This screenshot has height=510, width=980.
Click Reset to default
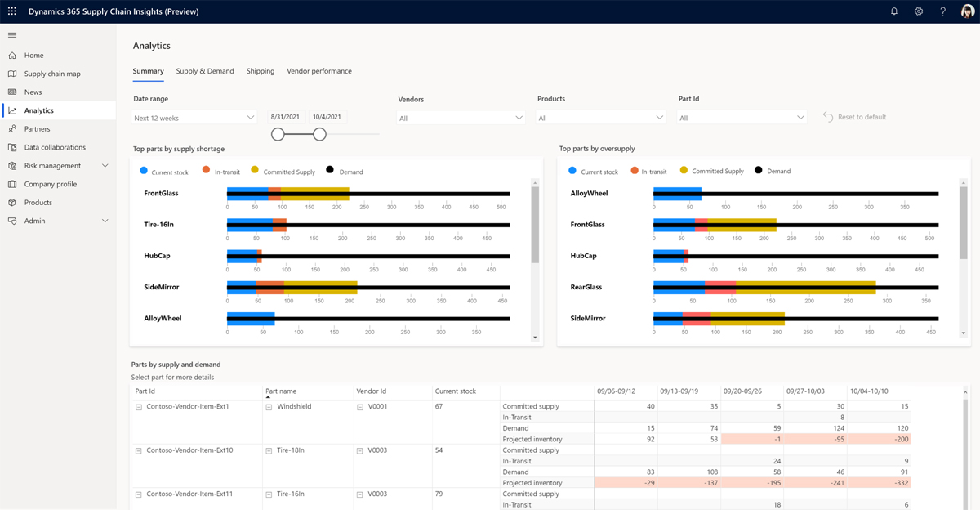pos(855,117)
